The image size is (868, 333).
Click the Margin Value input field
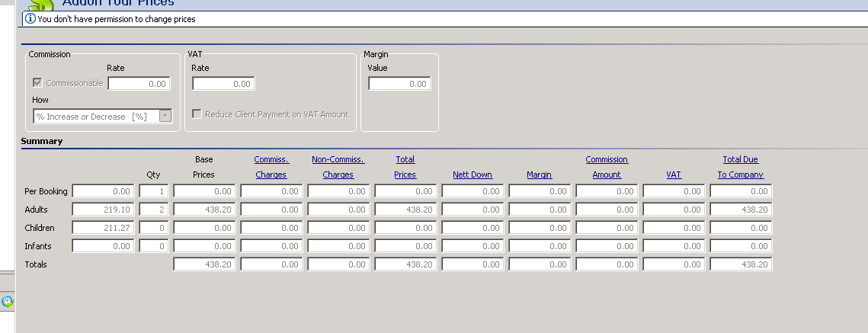(399, 84)
